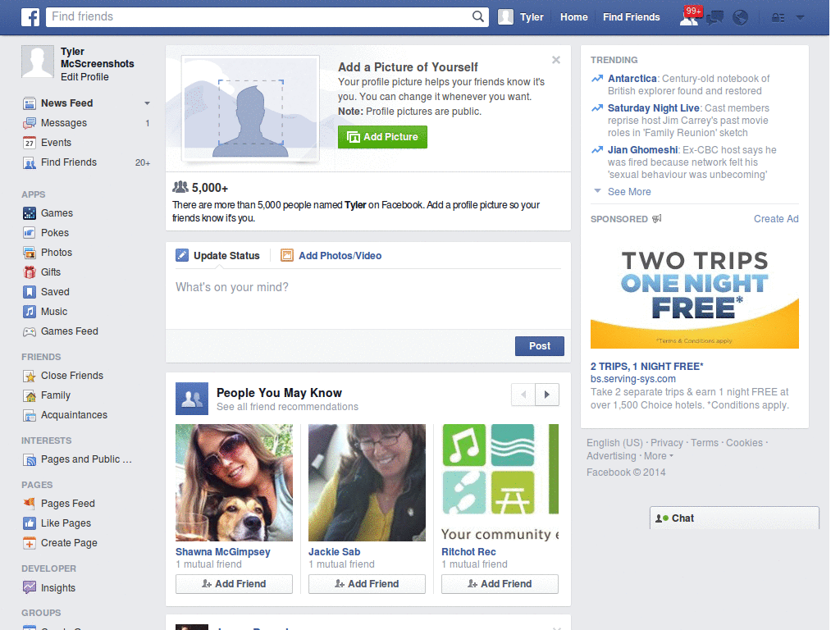Click the People You May Know icon

[x=192, y=399]
